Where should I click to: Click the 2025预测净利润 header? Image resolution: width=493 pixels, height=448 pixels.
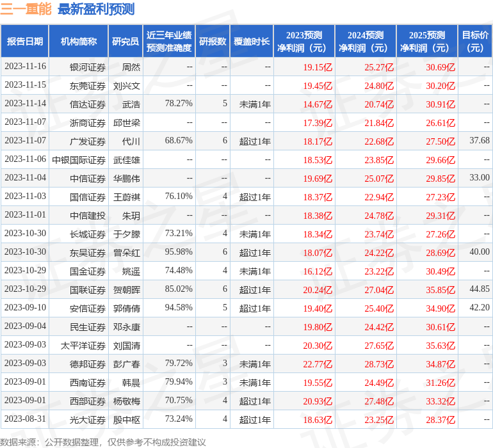[427, 41]
